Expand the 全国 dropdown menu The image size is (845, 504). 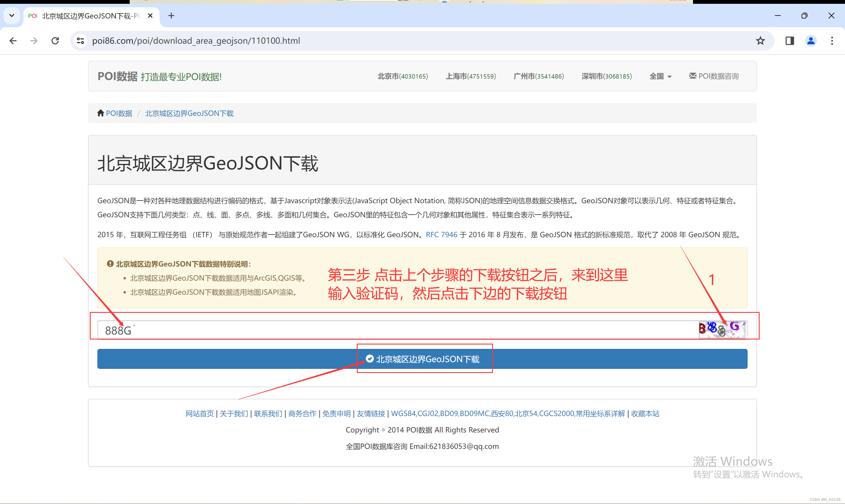pos(660,77)
